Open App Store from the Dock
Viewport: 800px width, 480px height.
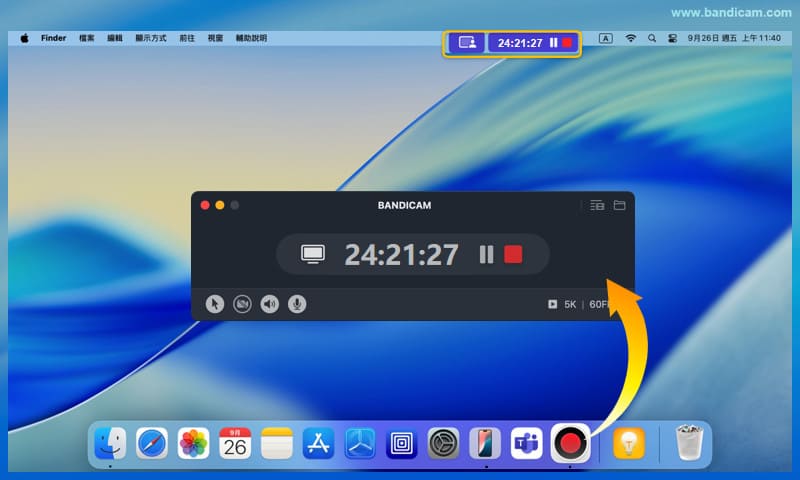pos(318,443)
